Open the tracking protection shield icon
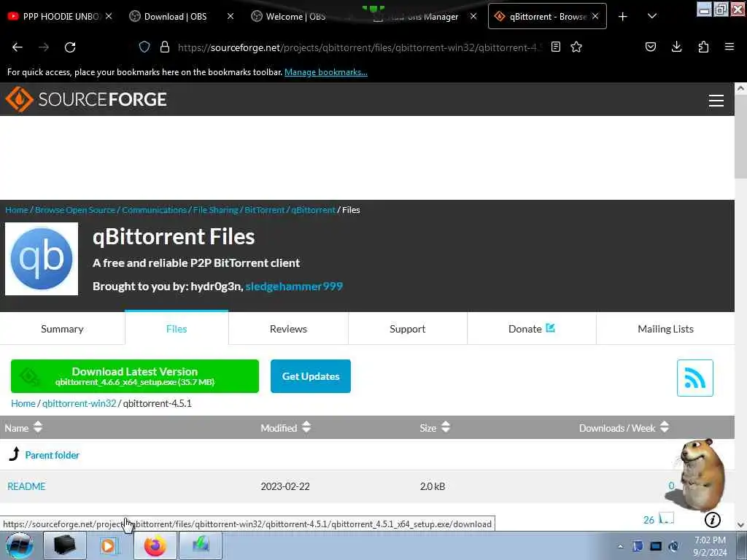The image size is (747, 560). 144,47
